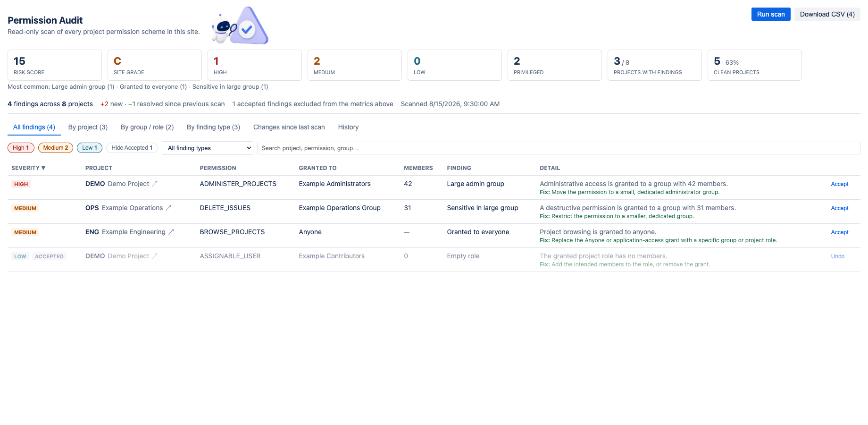Open the History tab
The image size is (868, 425).
(x=348, y=127)
